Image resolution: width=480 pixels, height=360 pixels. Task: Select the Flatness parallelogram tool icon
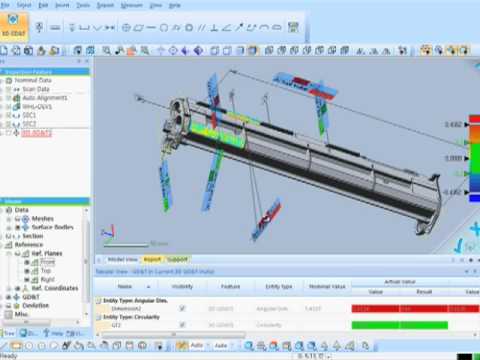coord(138,28)
